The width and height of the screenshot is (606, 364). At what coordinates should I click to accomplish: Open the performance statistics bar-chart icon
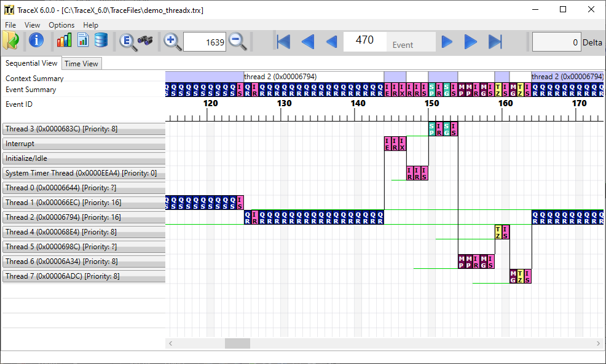click(x=65, y=40)
